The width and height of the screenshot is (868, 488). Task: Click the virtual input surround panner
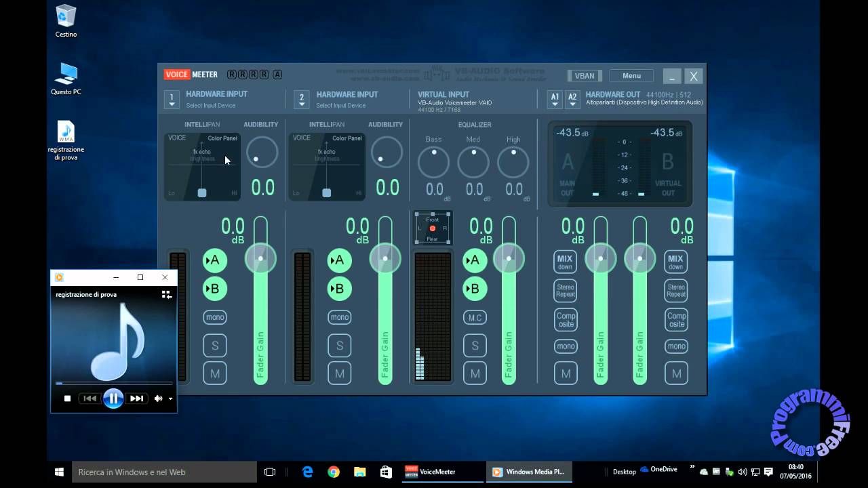[433, 228]
